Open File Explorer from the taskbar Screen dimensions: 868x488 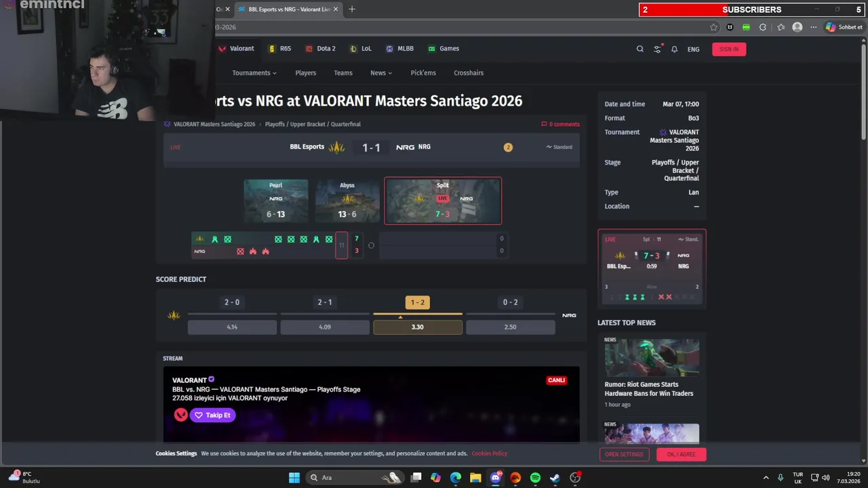click(475, 478)
